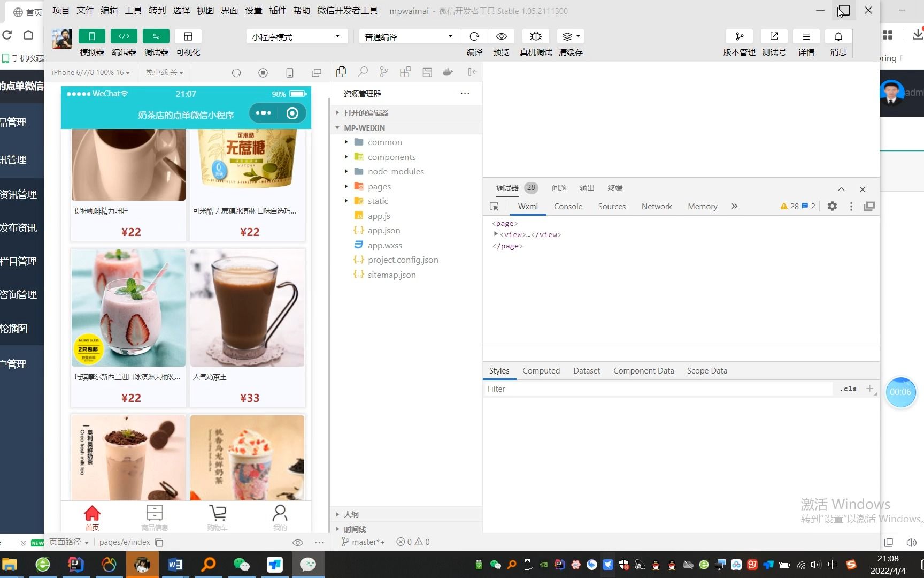Switch to the Network tab
The height and width of the screenshot is (578, 924).
click(x=657, y=206)
